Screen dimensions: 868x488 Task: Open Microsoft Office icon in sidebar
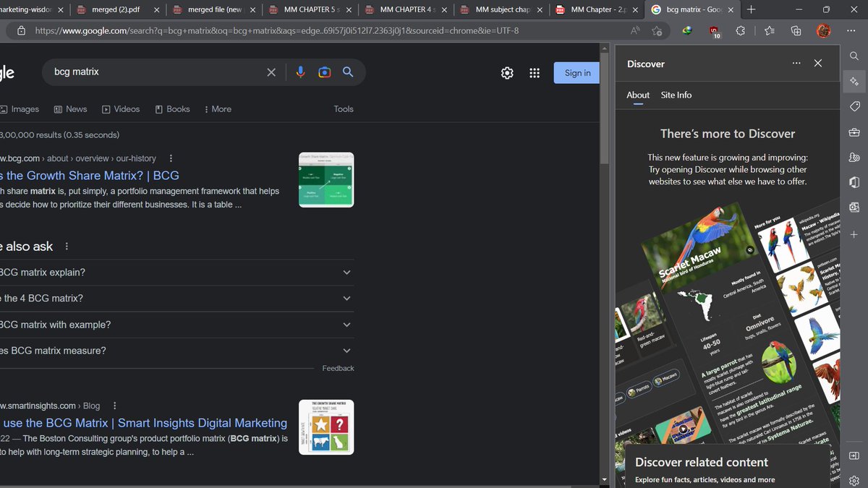854,182
